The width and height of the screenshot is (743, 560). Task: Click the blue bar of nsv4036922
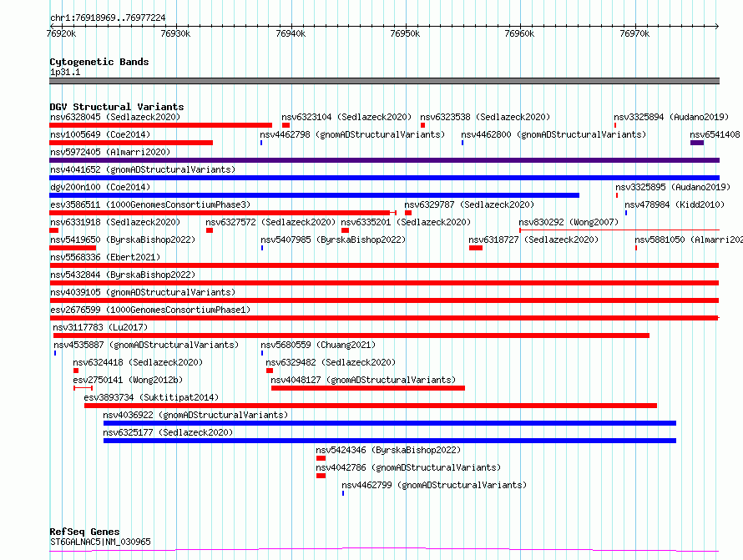tap(390, 423)
